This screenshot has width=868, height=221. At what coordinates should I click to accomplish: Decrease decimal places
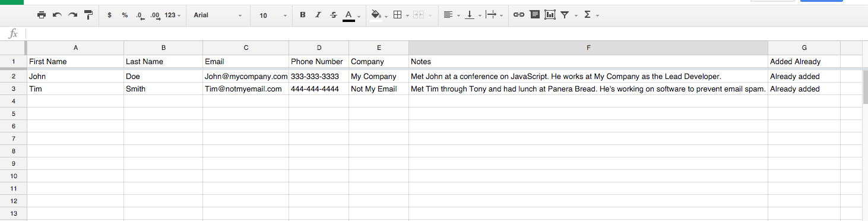pos(140,15)
